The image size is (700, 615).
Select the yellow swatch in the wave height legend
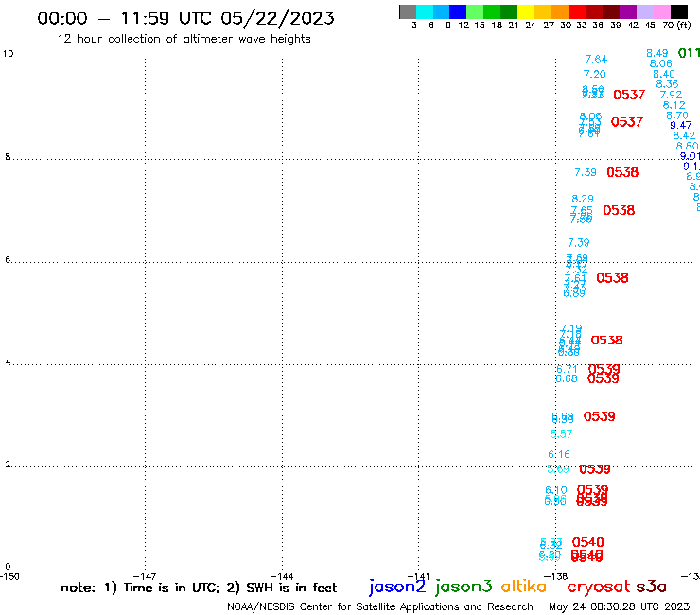pos(526,11)
